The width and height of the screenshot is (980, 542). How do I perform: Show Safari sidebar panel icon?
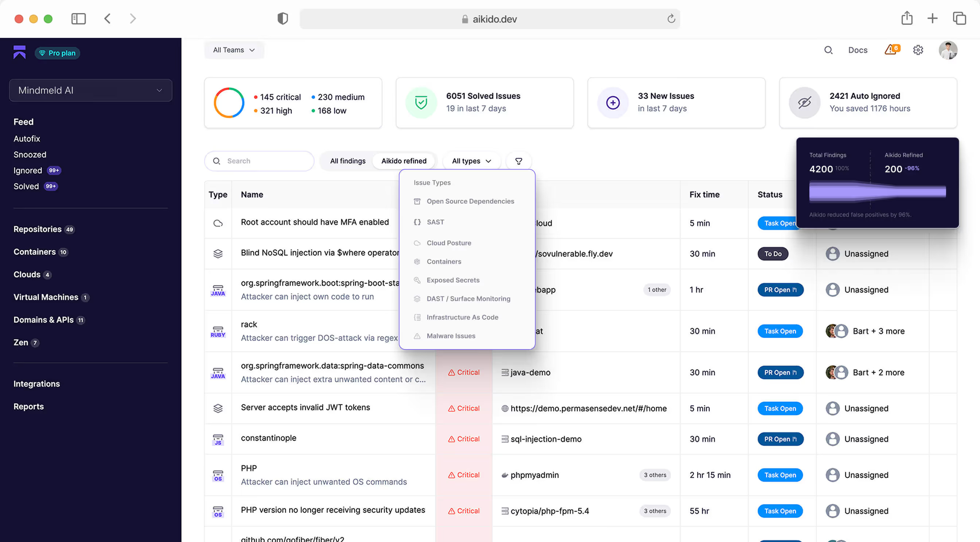(x=78, y=19)
